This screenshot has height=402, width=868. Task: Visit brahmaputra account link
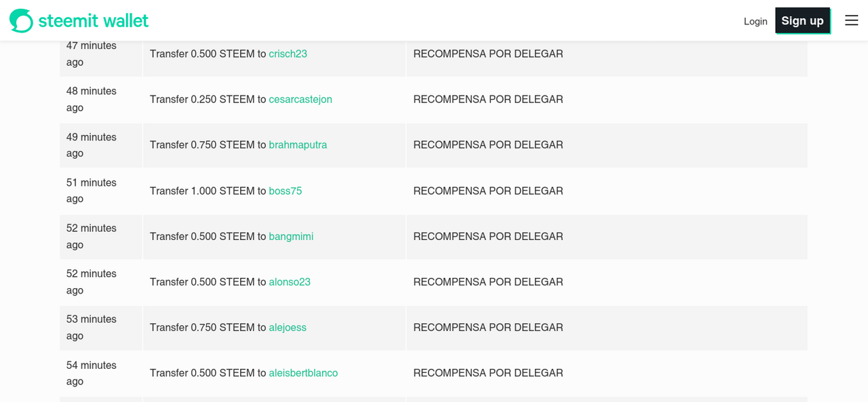(x=298, y=144)
